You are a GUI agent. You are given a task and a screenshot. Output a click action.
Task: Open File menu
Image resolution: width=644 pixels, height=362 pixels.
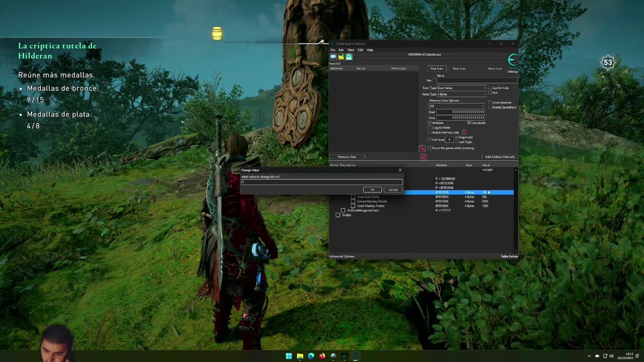333,50
